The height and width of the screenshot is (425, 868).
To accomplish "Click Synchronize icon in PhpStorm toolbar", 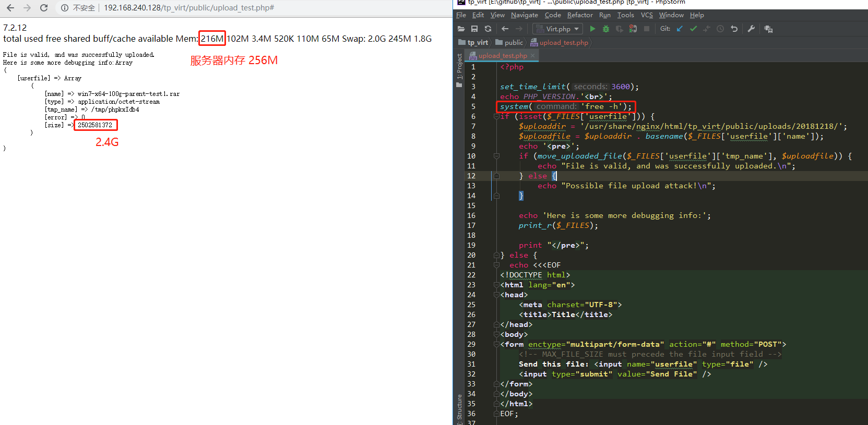I will pos(488,29).
